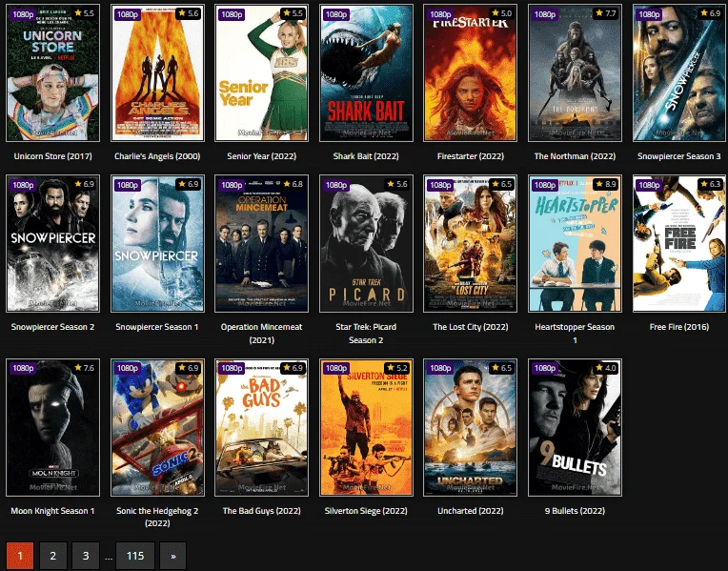Screen dimensions: 728x571
Task: Open the Shark Bait poster thumbnail
Action: 366,73
